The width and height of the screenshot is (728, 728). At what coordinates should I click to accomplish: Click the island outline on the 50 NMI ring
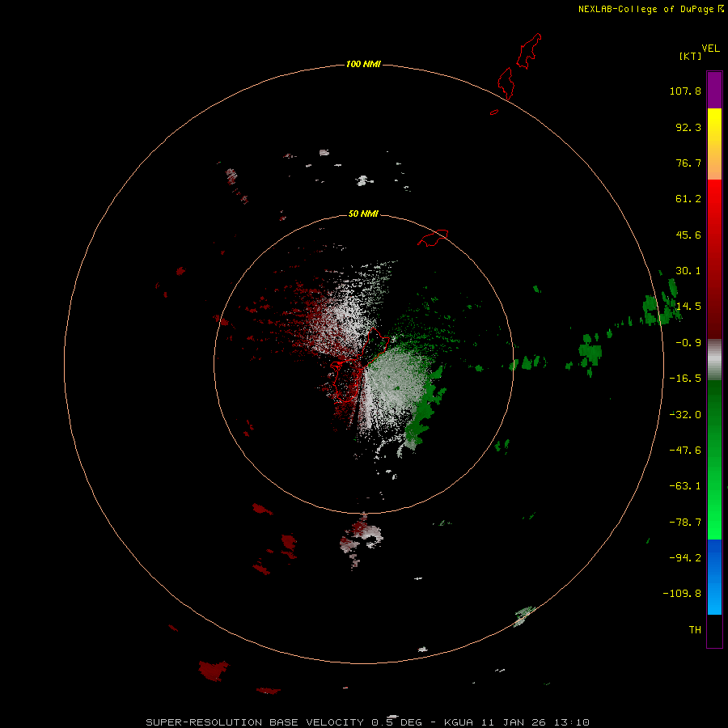pos(434,238)
